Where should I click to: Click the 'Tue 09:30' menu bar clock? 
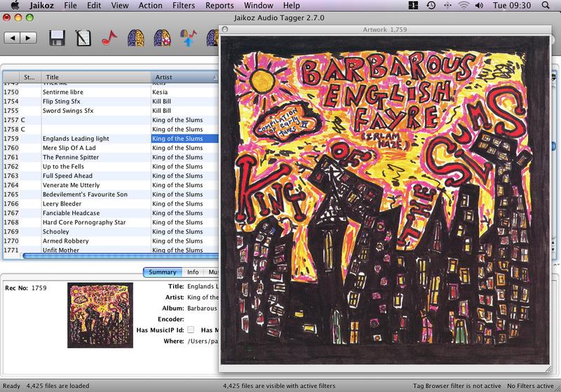(512, 6)
